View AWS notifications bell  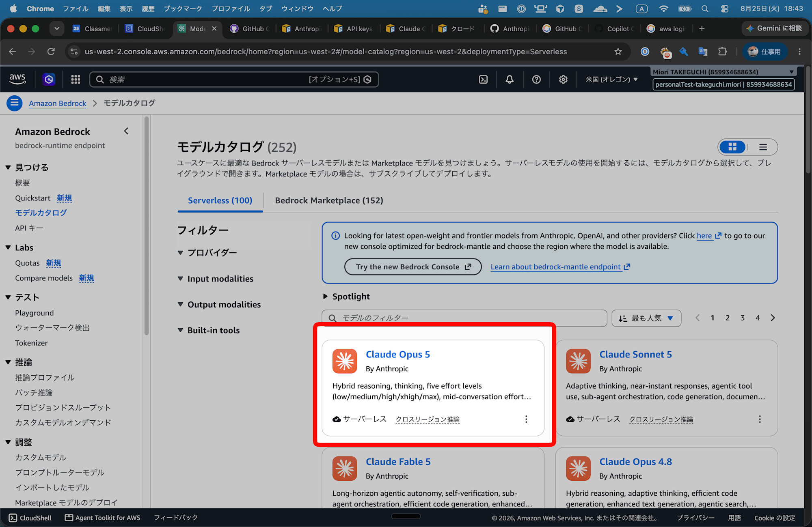pos(510,80)
